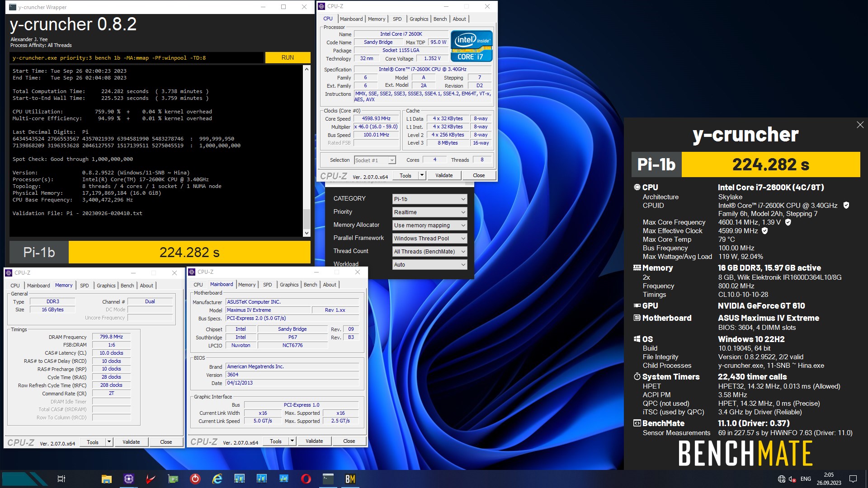Screen dimensions: 868x488
Task: Open File Explorer from the taskbar
Action: tap(106, 479)
